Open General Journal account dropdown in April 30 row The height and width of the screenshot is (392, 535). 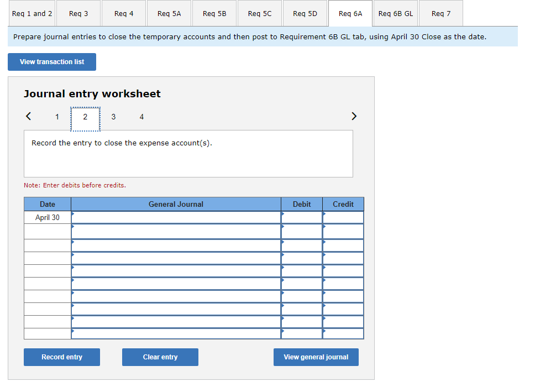(x=176, y=217)
